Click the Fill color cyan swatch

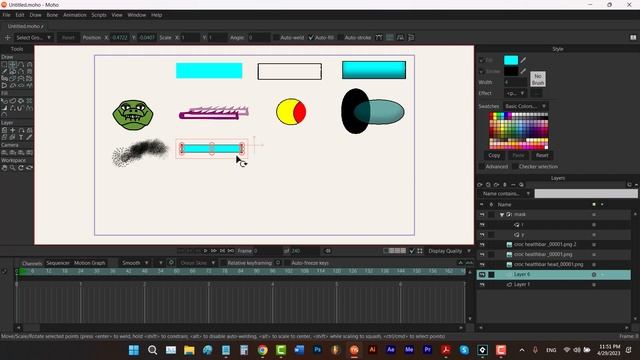pos(511,60)
